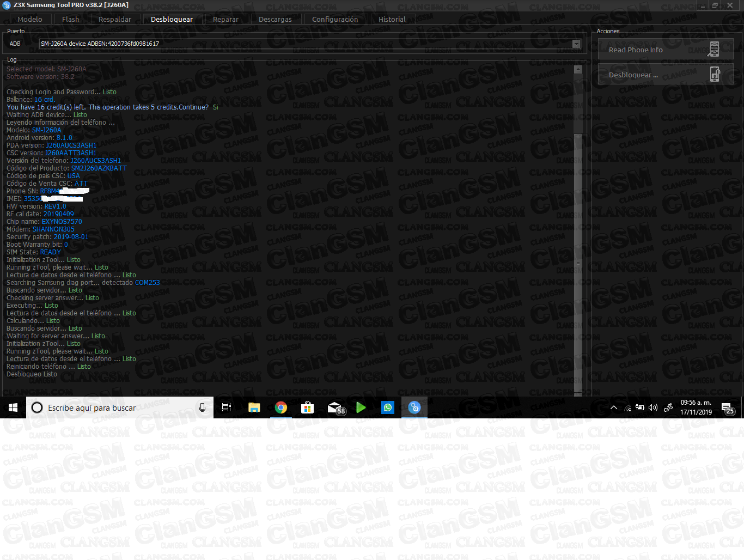Click the 'Balance: 16 crd.' log line
This screenshot has height=560, width=744.
pyautogui.click(x=31, y=100)
